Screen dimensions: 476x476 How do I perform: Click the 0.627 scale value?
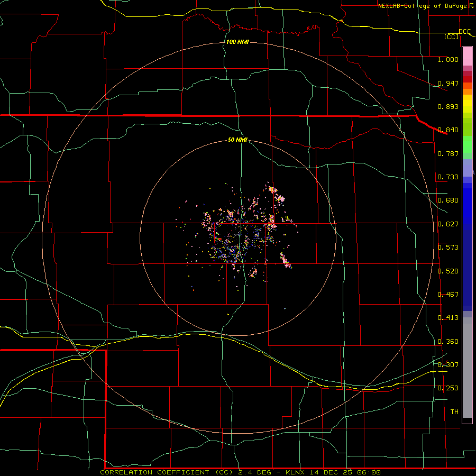pyautogui.click(x=448, y=224)
